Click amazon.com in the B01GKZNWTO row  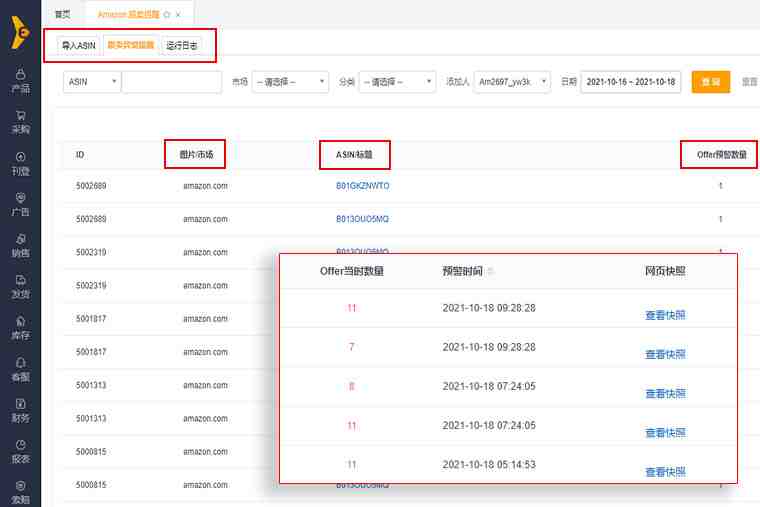click(206, 186)
